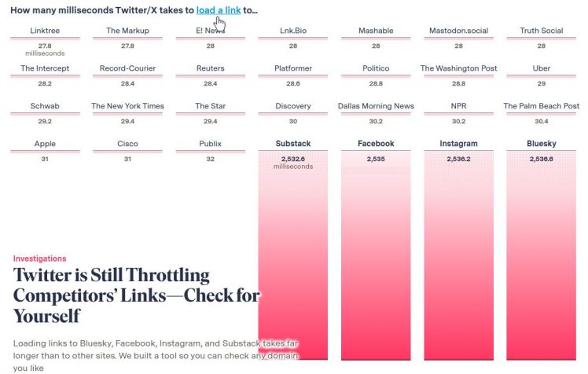Click The Washington Post entry
The height and width of the screenshot is (374, 588).
pos(458,68)
